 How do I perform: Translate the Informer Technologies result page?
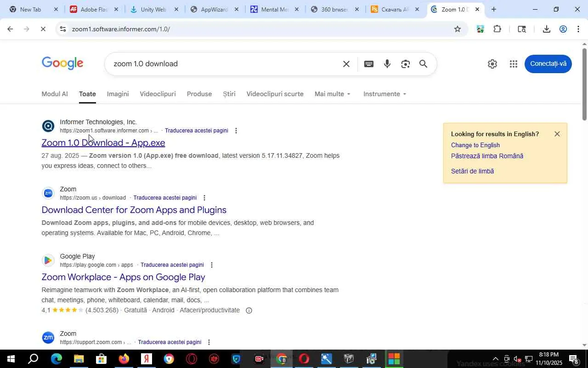click(197, 131)
